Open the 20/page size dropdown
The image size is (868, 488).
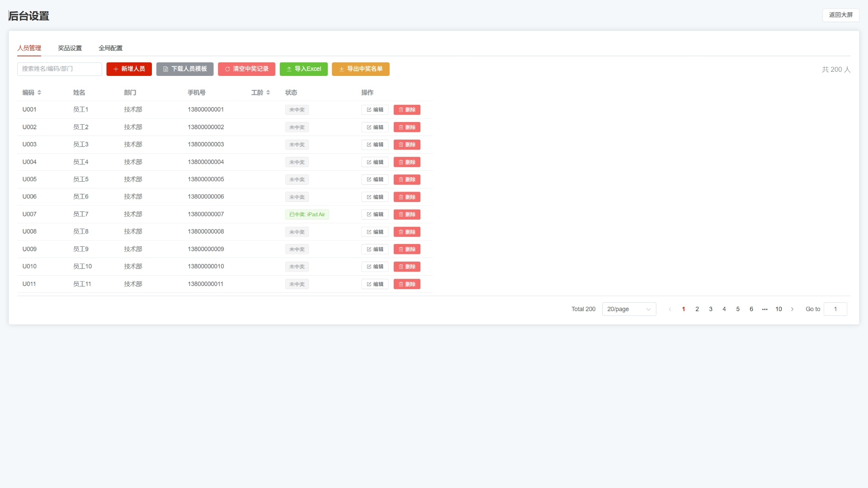(629, 309)
